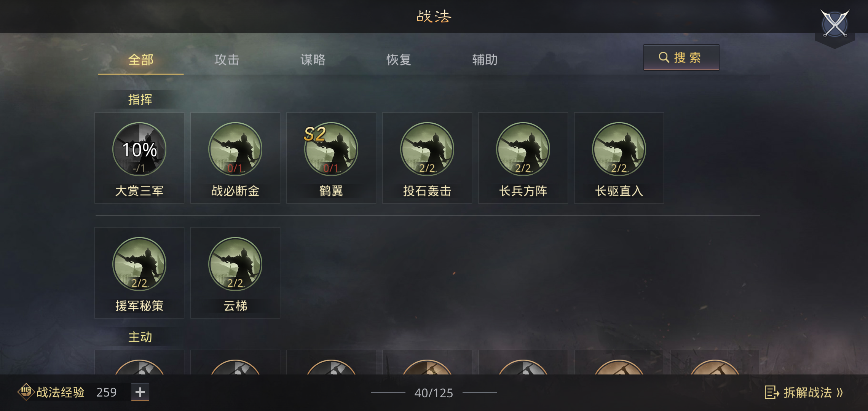Open the 投石轰击 tactic icon
868x411 pixels.
(427, 149)
